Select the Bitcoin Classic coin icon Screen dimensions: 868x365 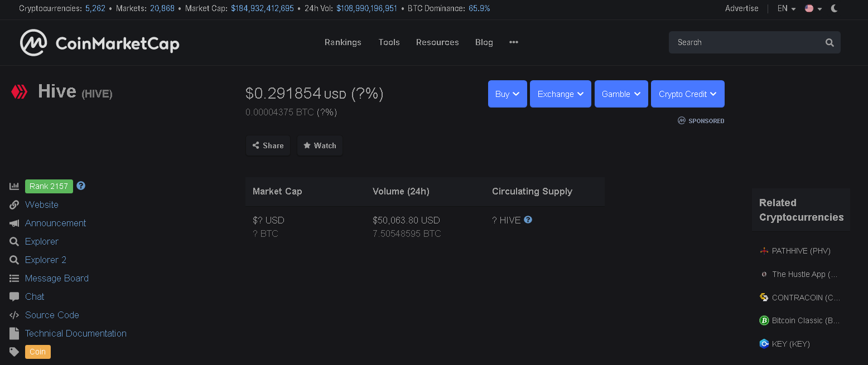[764, 320]
